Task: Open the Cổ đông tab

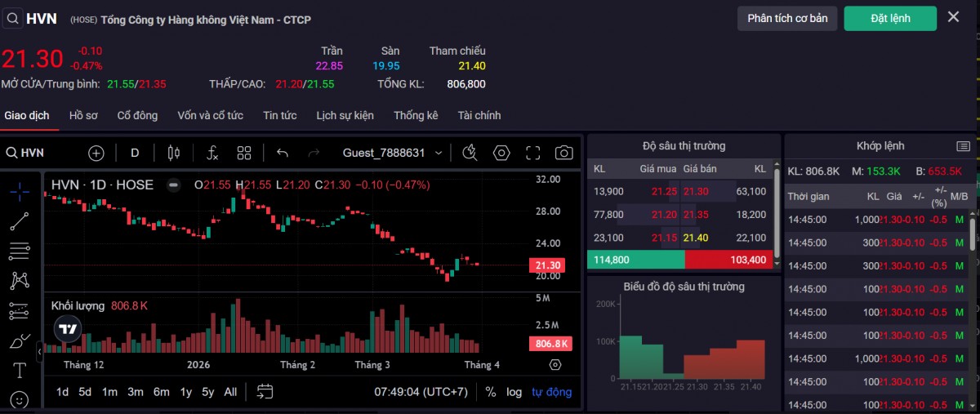Action: [137, 115]
